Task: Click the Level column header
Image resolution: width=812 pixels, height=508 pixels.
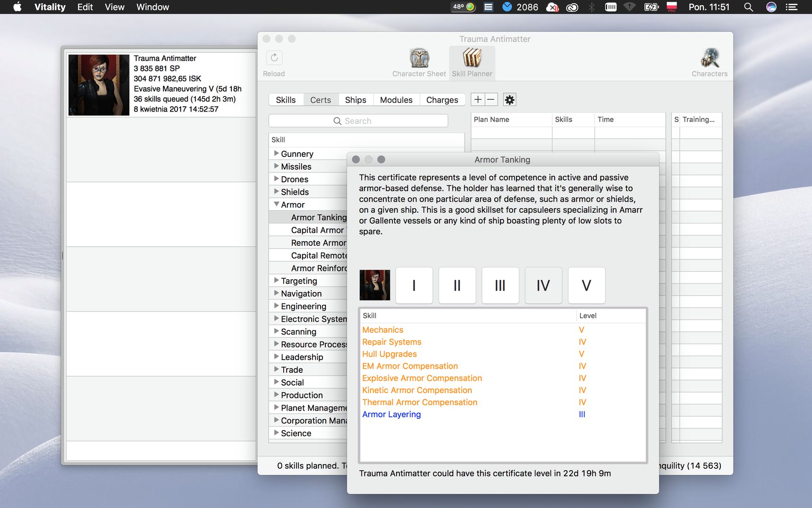Action: [611, 316]
